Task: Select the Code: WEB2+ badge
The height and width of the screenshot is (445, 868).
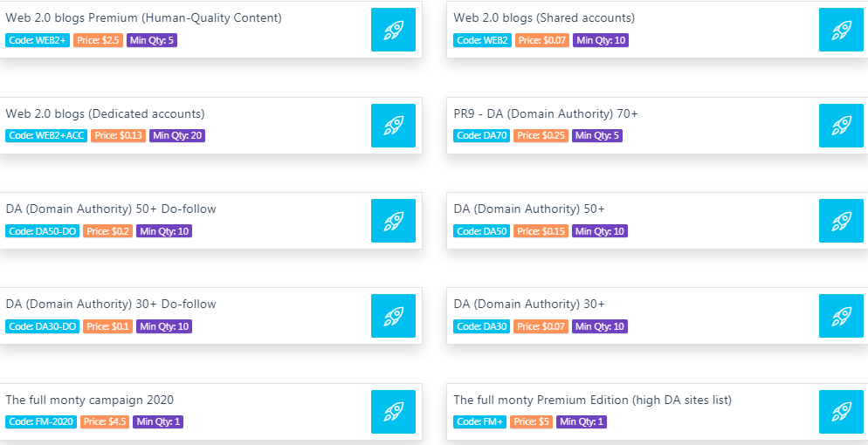Action: pyautogui.click(x=38, y=40)
